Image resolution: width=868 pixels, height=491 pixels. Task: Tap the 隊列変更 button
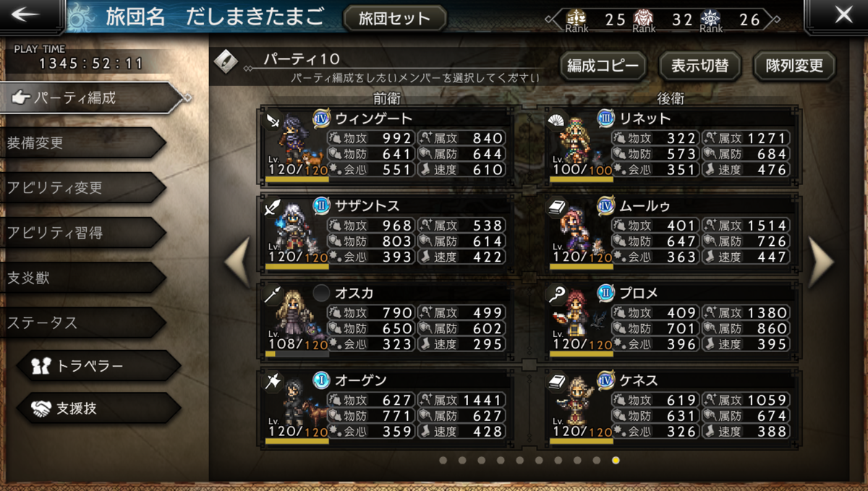coord(794,66)
